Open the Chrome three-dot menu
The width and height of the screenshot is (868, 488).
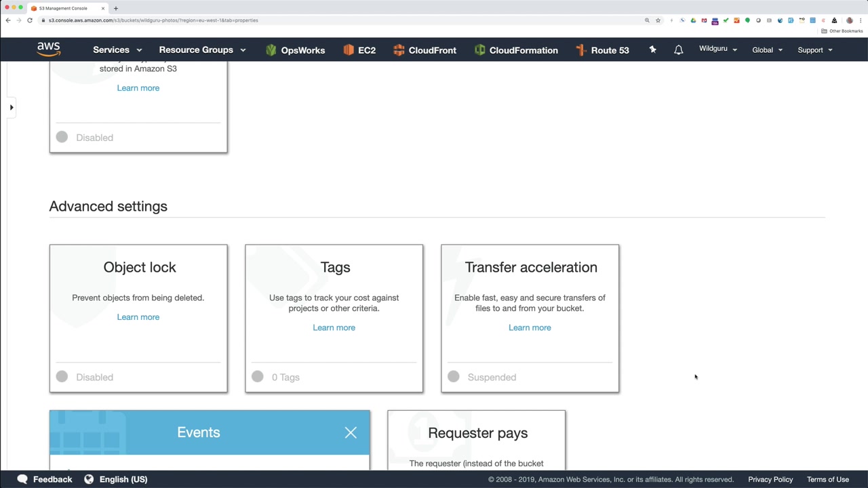pos(860,20)
